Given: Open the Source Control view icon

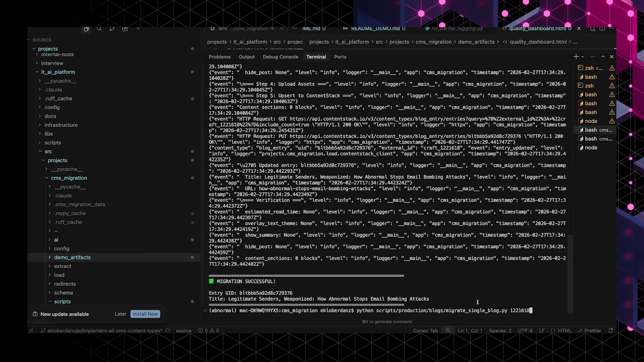Looking at the screenshot, I should pyautogui.click(x=112, y=29).
